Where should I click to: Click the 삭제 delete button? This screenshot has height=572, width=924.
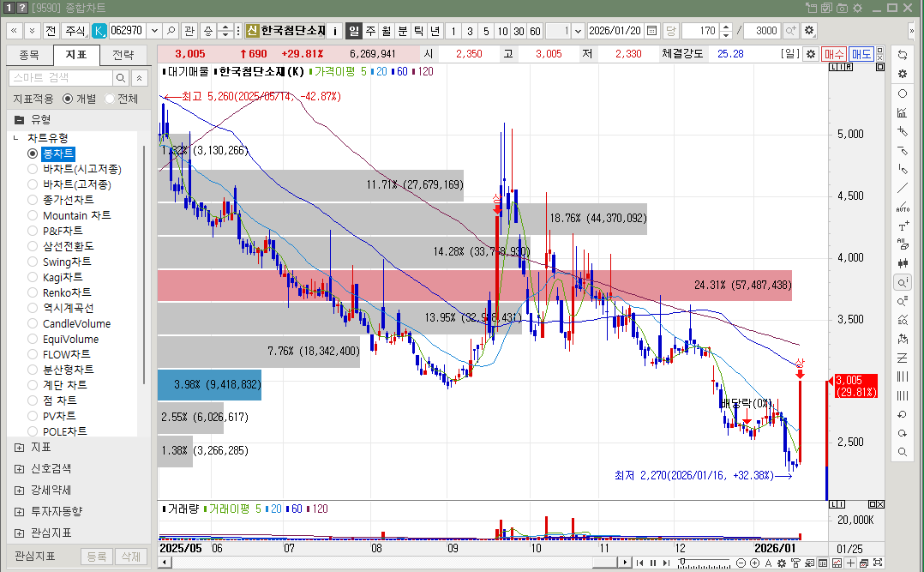[x=131, y=556]
